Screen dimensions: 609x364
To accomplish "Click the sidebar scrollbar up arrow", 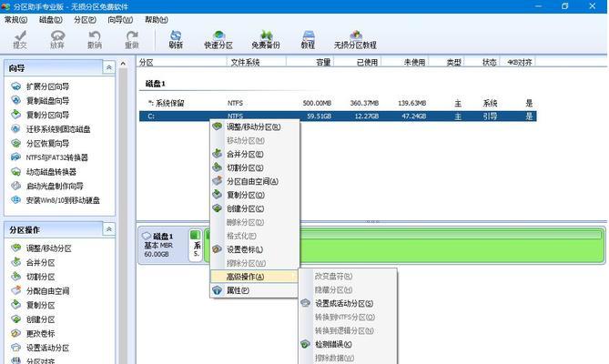I will coord(123,64).
